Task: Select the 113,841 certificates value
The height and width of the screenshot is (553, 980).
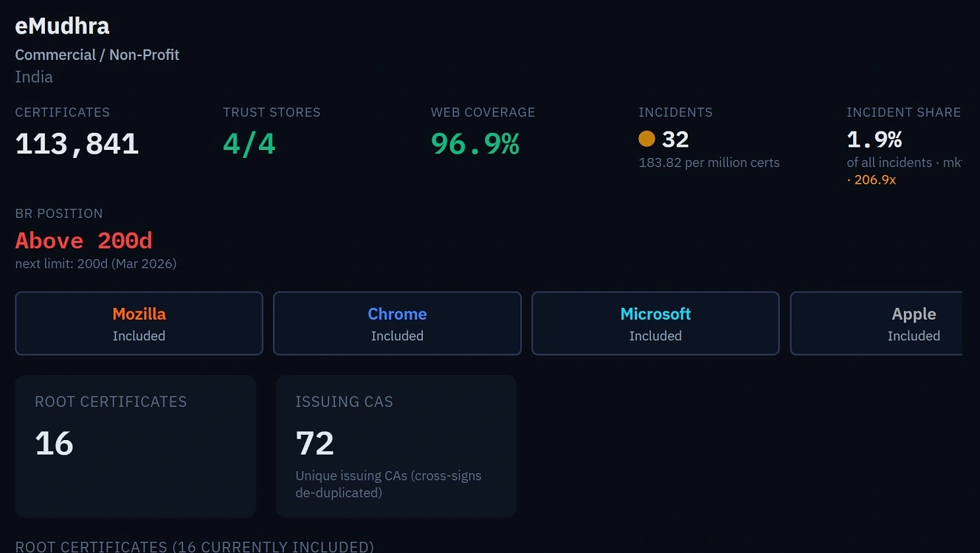Action: click(77, 144)
